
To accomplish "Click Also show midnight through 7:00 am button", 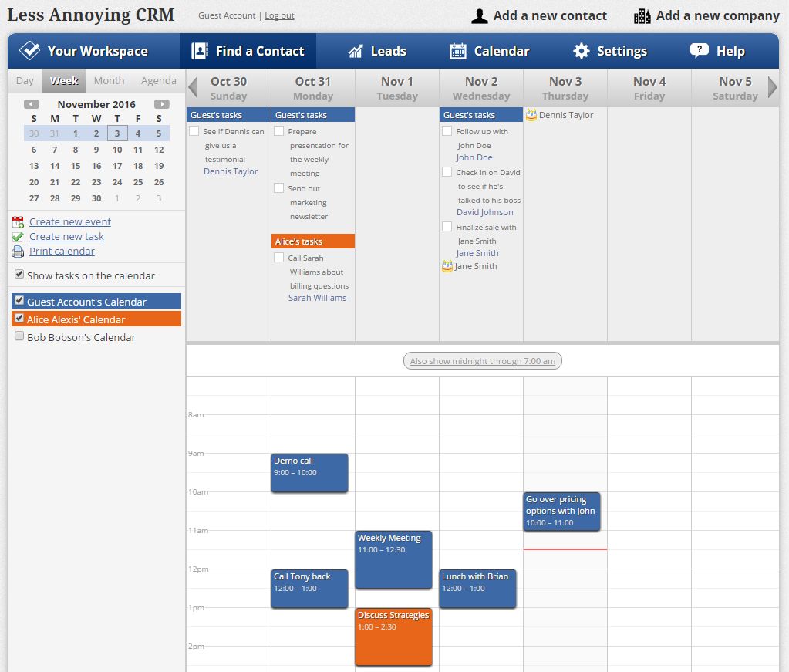I will 483,361.
